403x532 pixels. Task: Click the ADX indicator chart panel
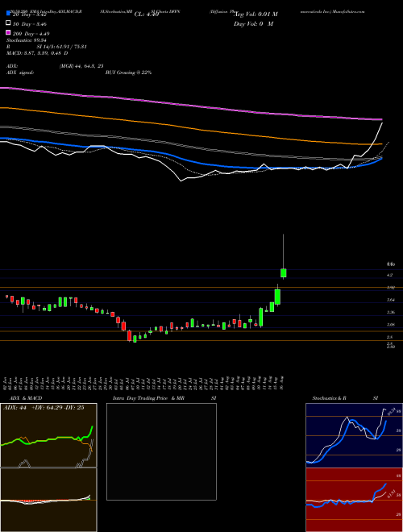click(48, 435)
